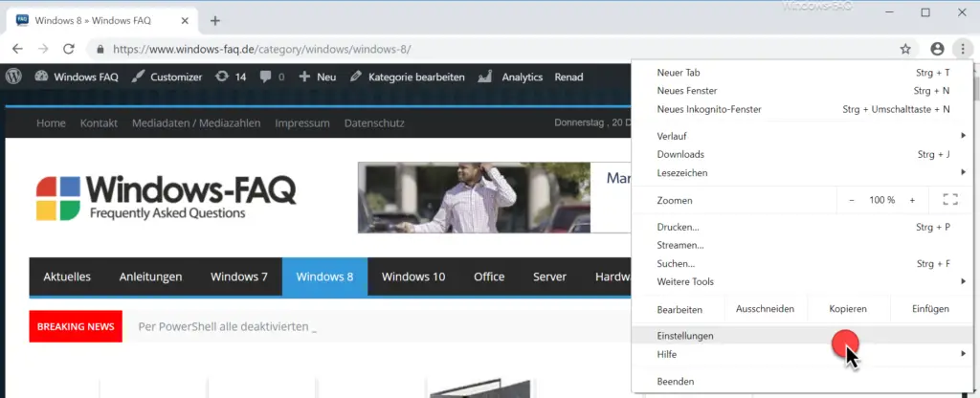Expand the Weitere Tools submenu

pos(803,282)
